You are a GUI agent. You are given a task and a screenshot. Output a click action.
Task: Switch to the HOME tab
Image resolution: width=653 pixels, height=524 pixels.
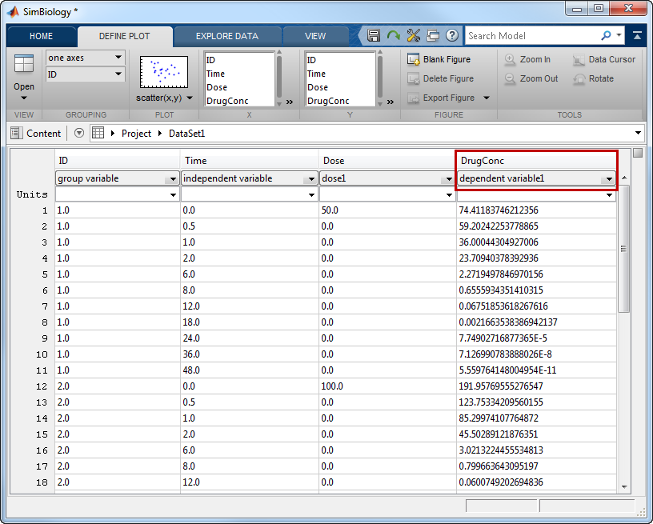(41, 36)
